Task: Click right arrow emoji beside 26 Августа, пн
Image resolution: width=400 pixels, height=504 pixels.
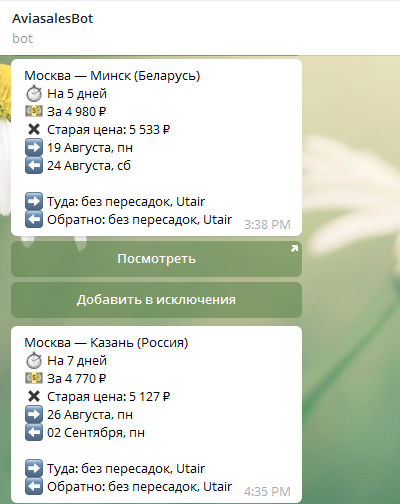Action: 34,414
